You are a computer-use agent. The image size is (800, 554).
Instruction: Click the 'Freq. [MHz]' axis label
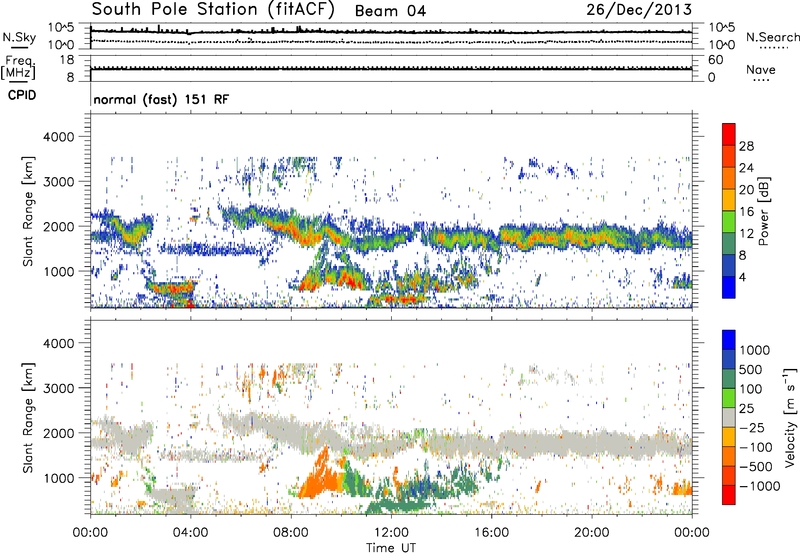tap(19, 68)
